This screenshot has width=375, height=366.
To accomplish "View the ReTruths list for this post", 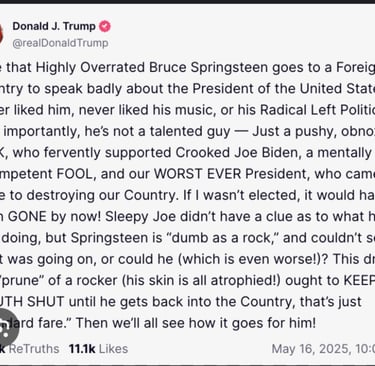I will tap(29, 349).
